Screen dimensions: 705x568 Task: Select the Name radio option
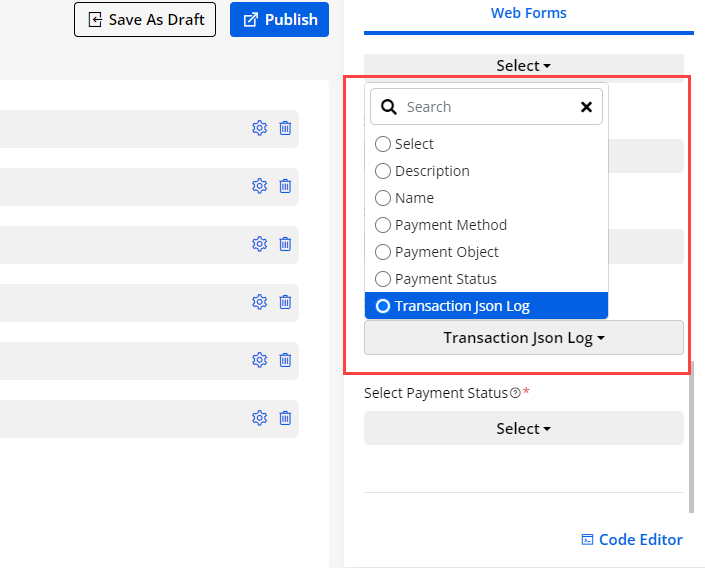(383, 198)
